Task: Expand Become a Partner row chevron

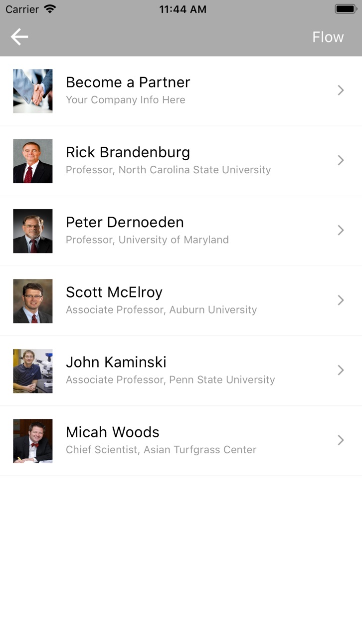Action: [x=341, y=90]
